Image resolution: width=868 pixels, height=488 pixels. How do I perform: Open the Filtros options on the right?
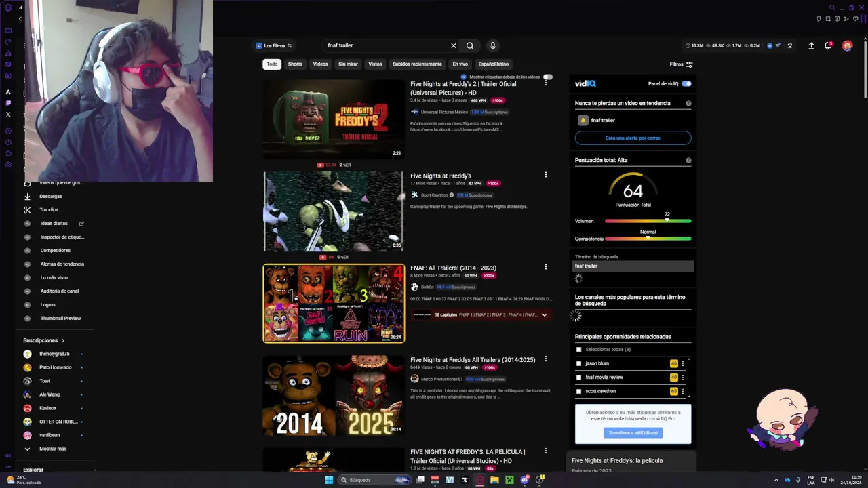pyautogui.click(x=681, y=64)
